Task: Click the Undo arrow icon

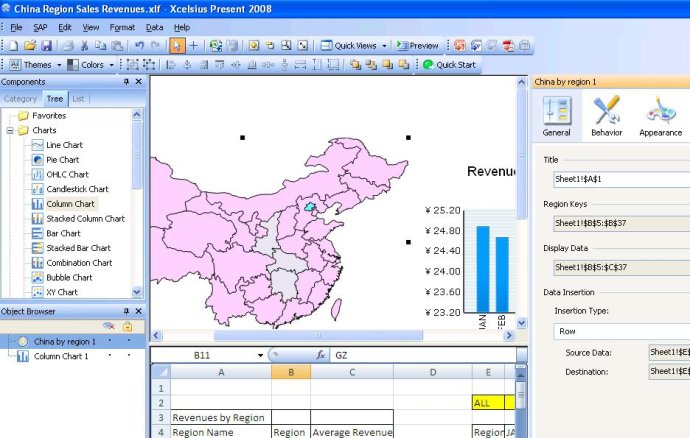Action: [140, 46]
